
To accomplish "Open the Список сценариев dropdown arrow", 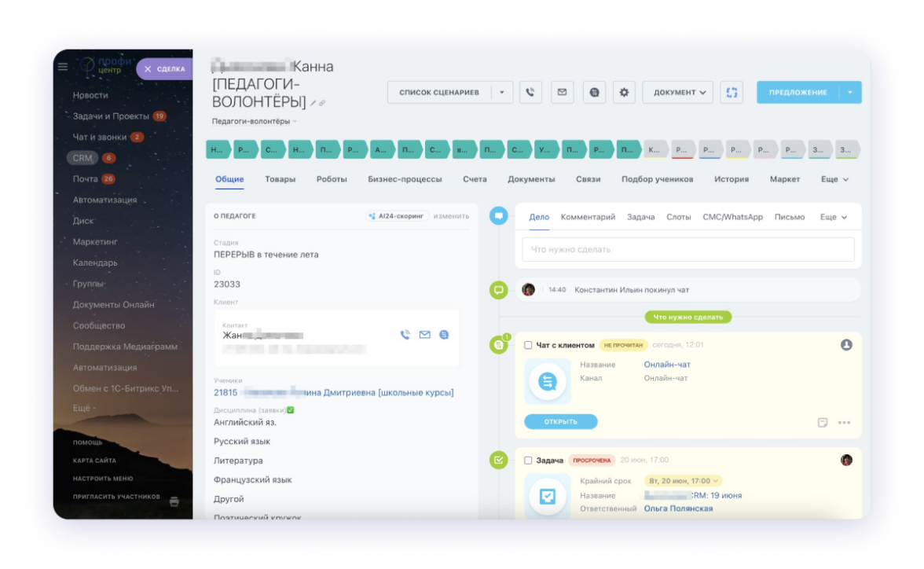I will pos(503,93).
